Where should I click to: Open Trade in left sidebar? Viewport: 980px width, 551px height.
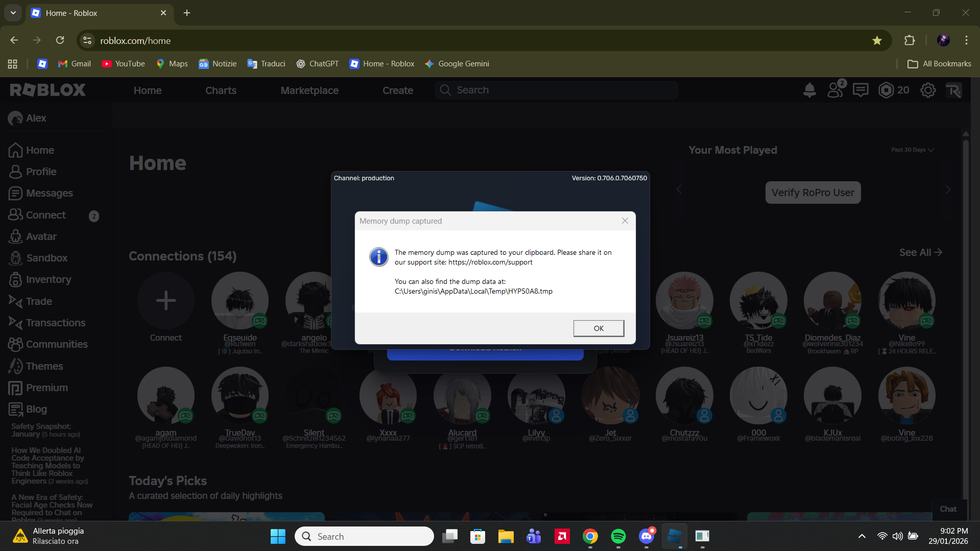(x=31, y=301)
